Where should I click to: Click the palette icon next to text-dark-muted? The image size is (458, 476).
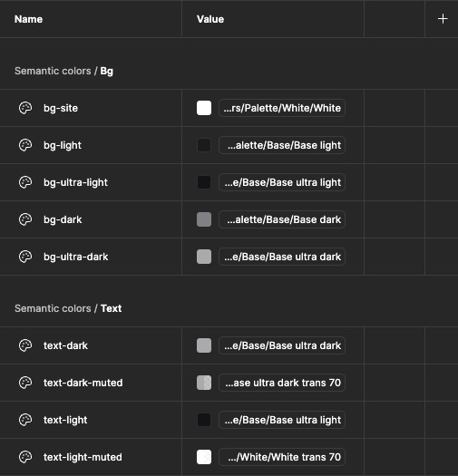click(x=25, y=383)
